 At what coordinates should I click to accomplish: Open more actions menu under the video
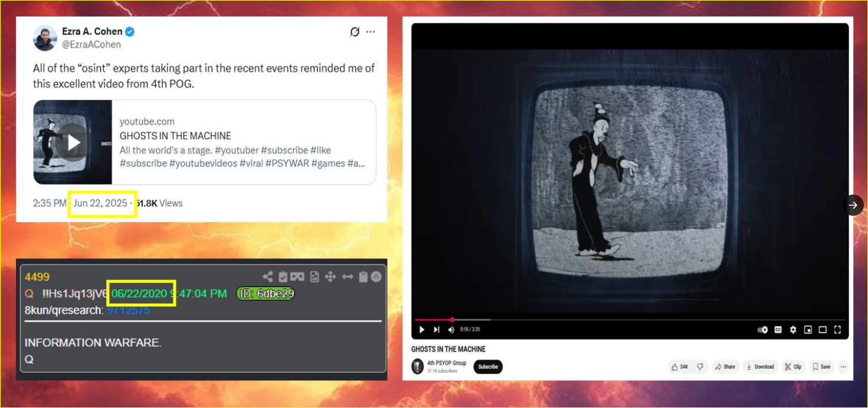click(843, 367)
